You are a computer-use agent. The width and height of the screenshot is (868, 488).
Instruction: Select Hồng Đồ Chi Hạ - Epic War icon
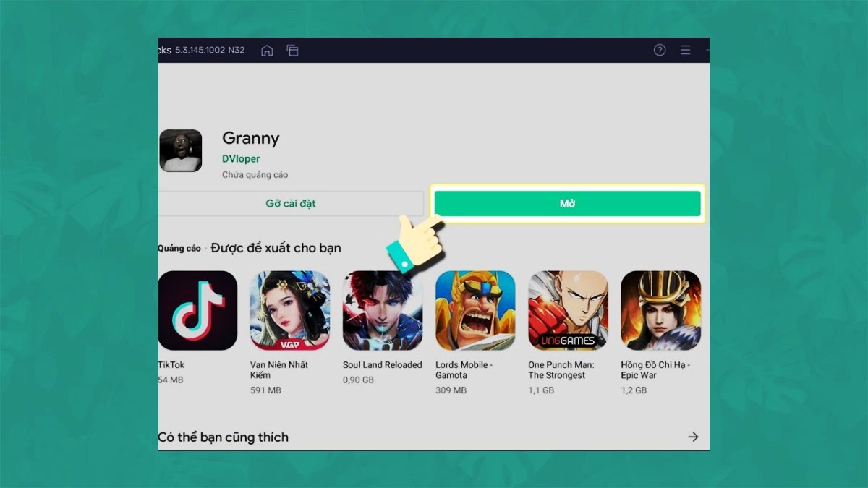(x=660, y=310)
